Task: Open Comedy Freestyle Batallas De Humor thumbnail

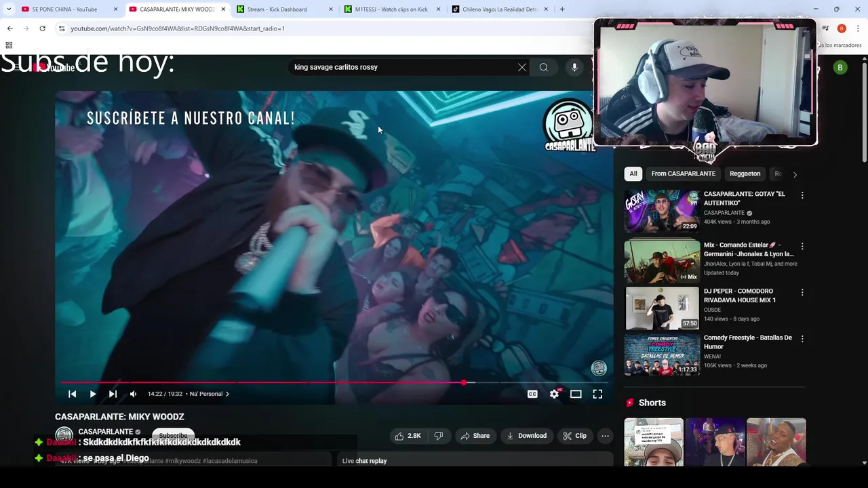Action: (x=662, y=354)
